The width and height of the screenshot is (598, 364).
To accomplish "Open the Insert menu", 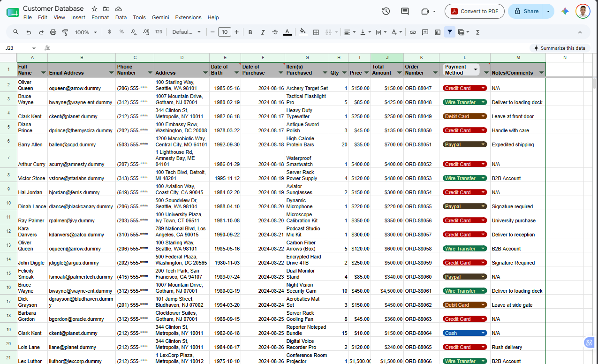I will click(x=78, y=17).
